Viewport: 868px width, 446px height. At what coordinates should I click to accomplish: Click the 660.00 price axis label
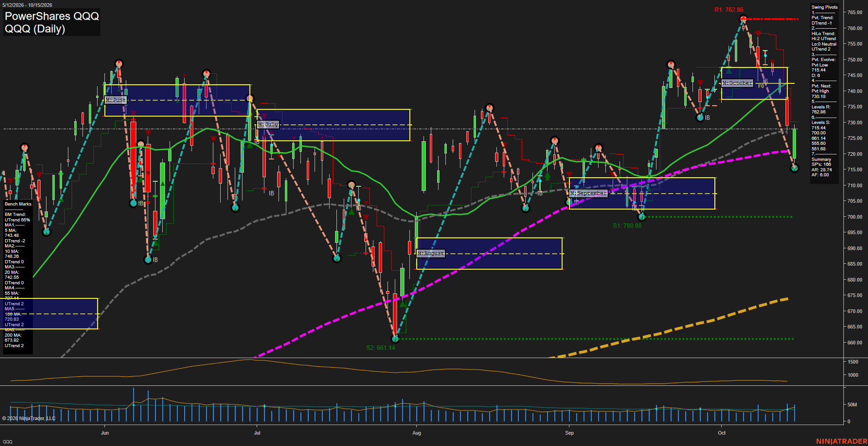pos(855,343)
